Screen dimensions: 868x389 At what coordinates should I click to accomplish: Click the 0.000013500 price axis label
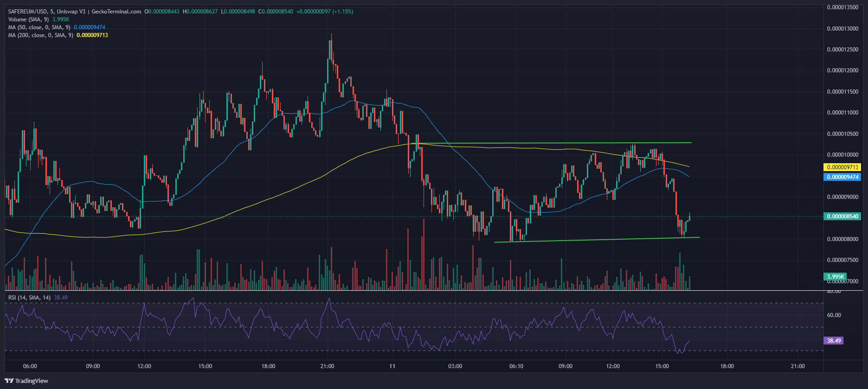coord(842,7)
